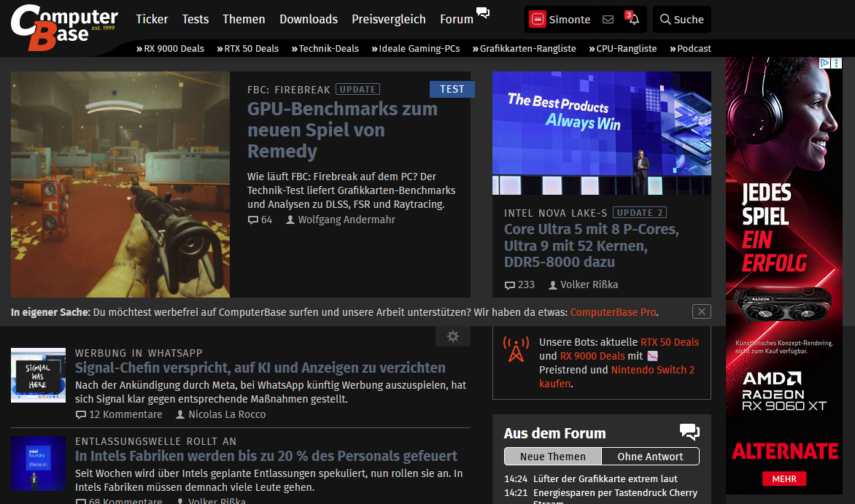Viewport: 855px width, 504px height.
Task: Open comments icon showing 64 on FBC article
Action: click(260, 220)
